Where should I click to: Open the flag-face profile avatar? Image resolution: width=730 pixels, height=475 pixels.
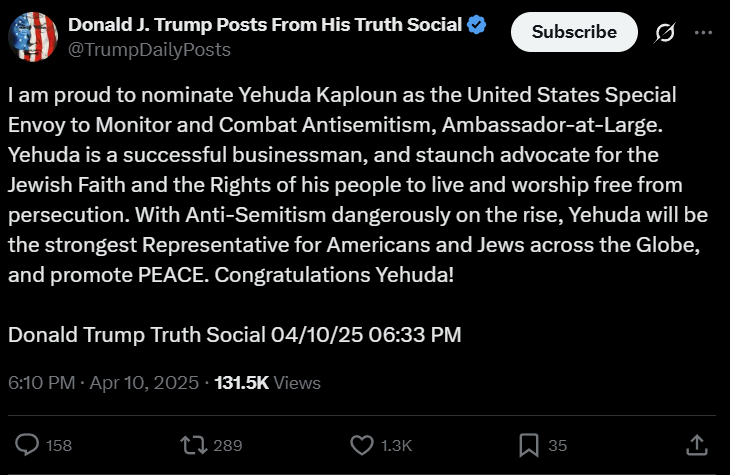(x=32, y=37)
